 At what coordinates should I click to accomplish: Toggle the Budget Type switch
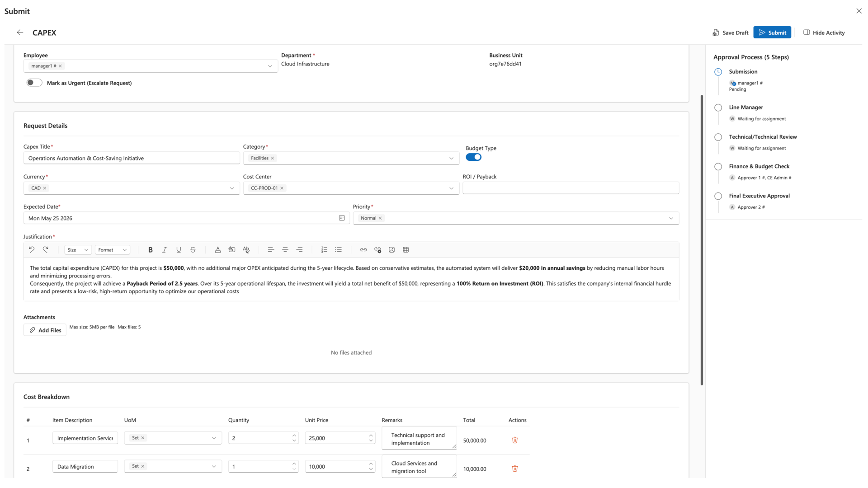pyautogui.click(x=474, y=157)
